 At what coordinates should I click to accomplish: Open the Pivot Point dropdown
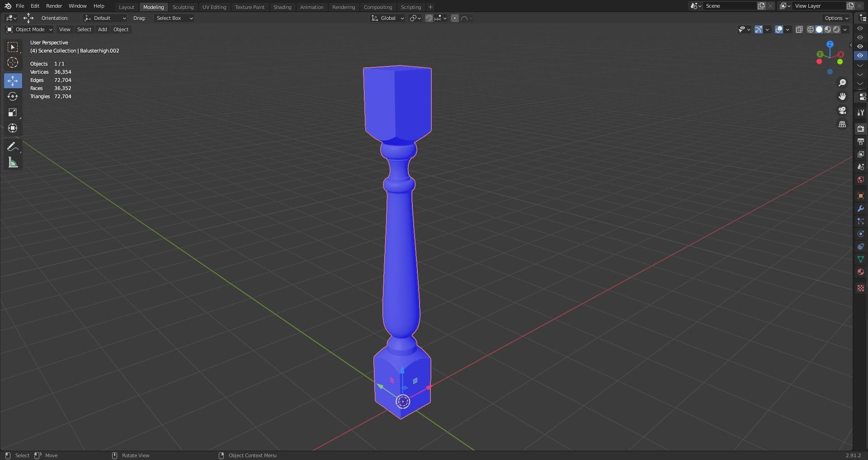(x=415, y=18)
